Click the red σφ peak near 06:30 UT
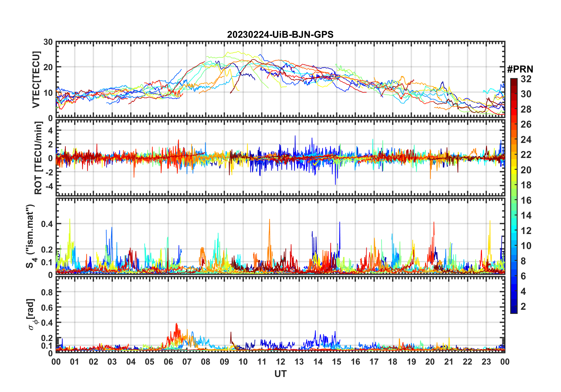The height and width of the screenshot is (392, 561). (176, 332)
